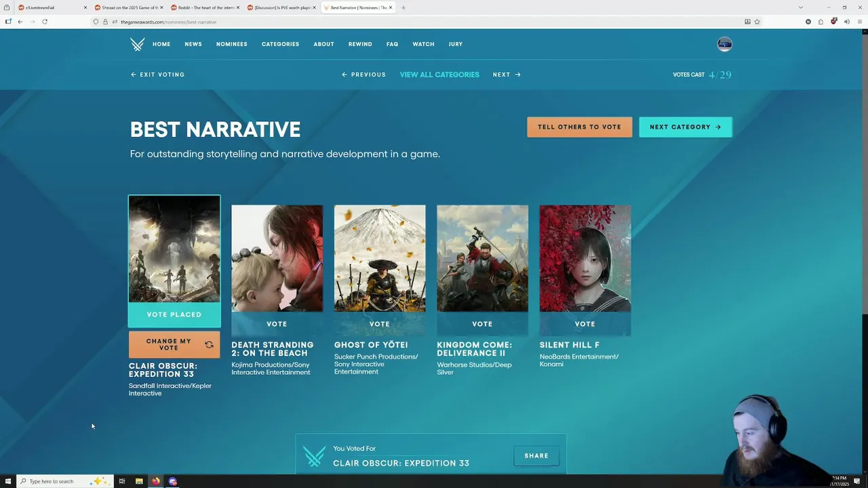Click the refresh icon on Change My Vote

pos(209,345)
